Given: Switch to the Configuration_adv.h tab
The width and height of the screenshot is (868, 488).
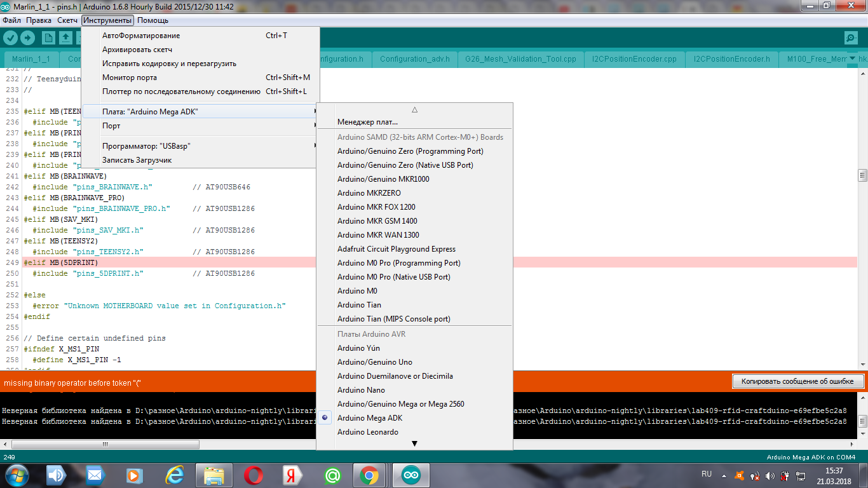Looking at the screenshot, I should click(x=414, y=59).
